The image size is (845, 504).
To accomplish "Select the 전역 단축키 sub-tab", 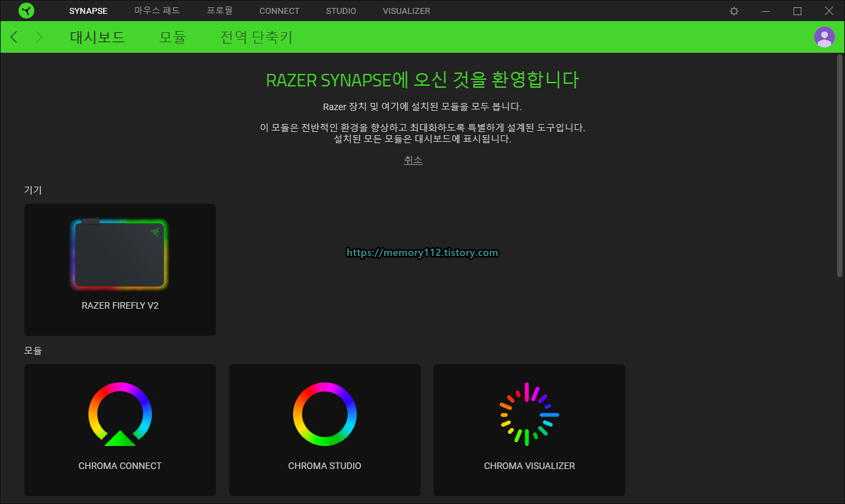I will pos(256,37).
